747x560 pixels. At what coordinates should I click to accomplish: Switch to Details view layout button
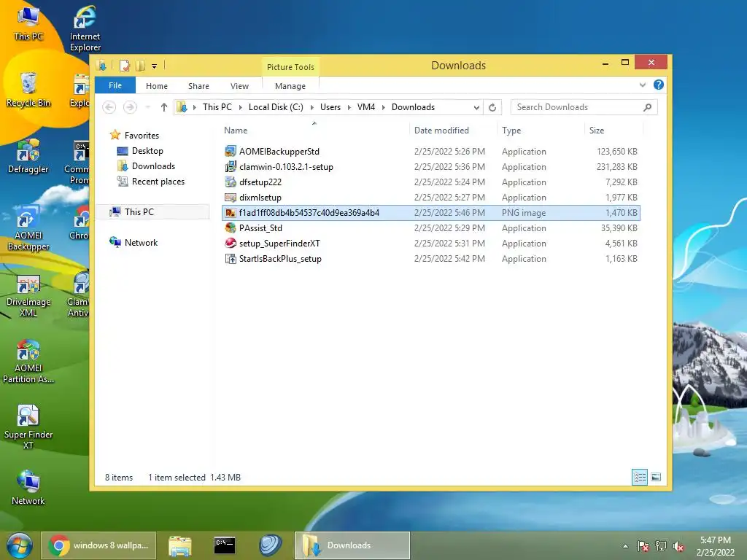640,477
